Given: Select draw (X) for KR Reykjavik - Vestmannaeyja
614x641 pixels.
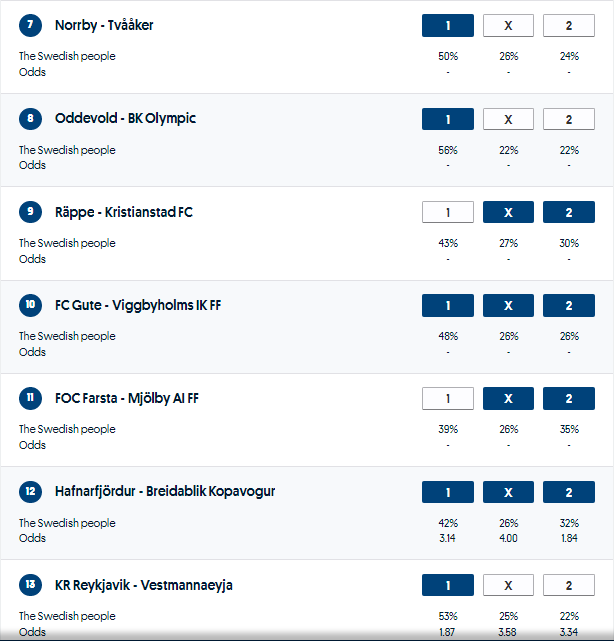Looking at the screenshot, I should (508, 586).
